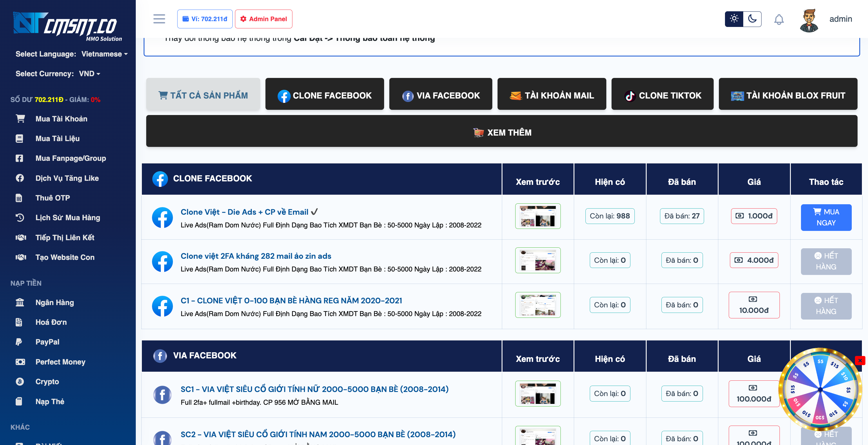The image size is (868, 445).
Task: Switch to light mode sun toggle
Action: [x=734, y=19]
